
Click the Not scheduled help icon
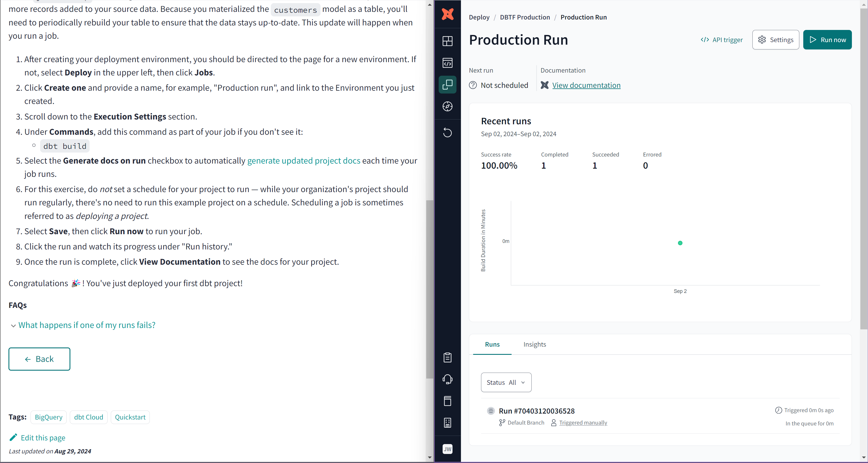tap(473, 85)
